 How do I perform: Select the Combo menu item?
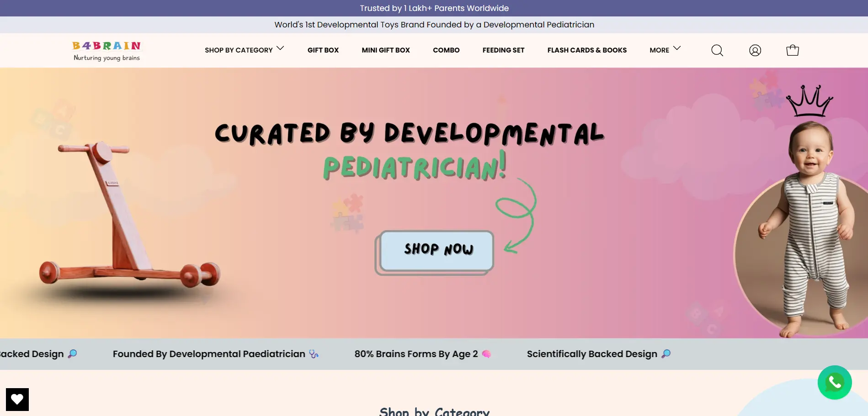[446, 50]
